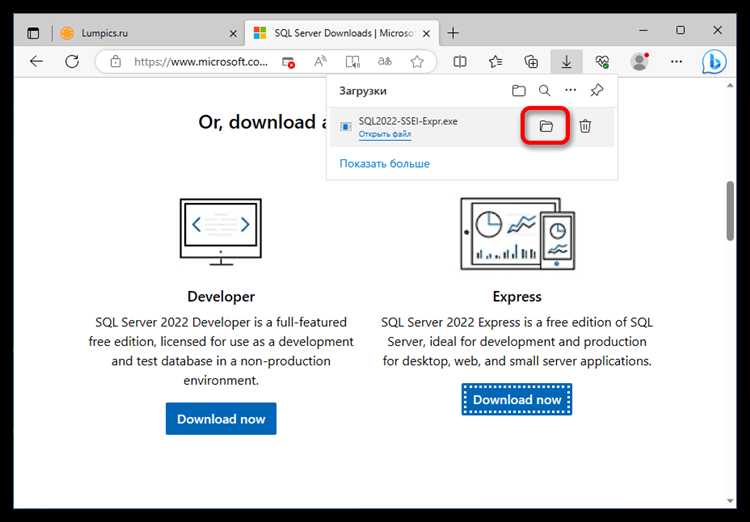Delete SQL2022-SSEI-Expr.exe download entry
The image size is (750, 522).
(585, 126)
